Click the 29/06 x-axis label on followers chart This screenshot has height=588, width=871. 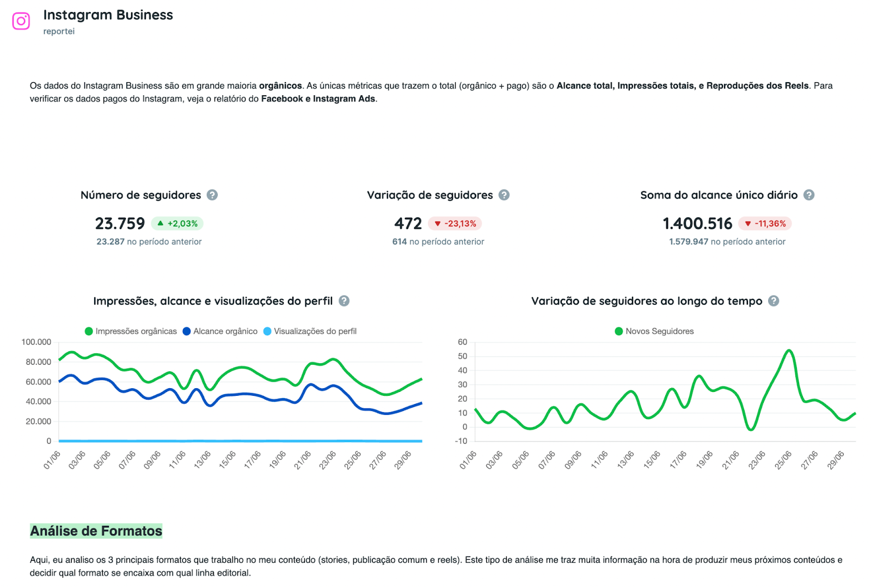tap(836, 460)
